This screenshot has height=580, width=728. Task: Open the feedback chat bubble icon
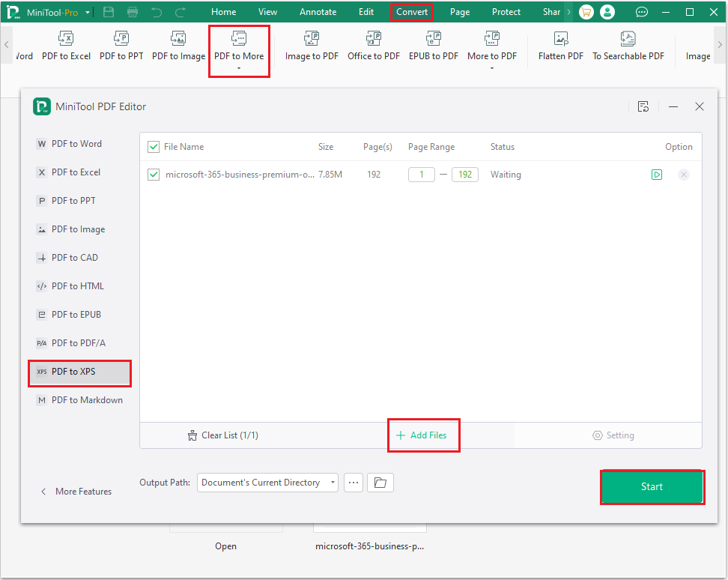642,12
